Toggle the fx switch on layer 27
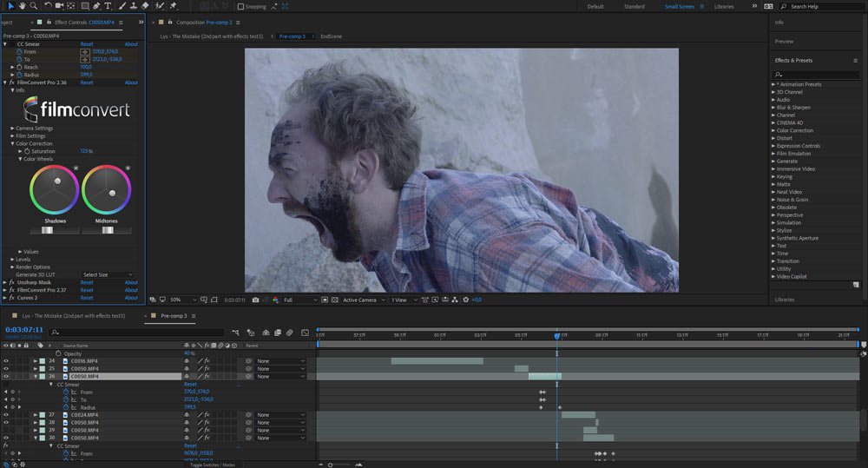The height and width of the screenshot is (468, 868). point(207,415)
